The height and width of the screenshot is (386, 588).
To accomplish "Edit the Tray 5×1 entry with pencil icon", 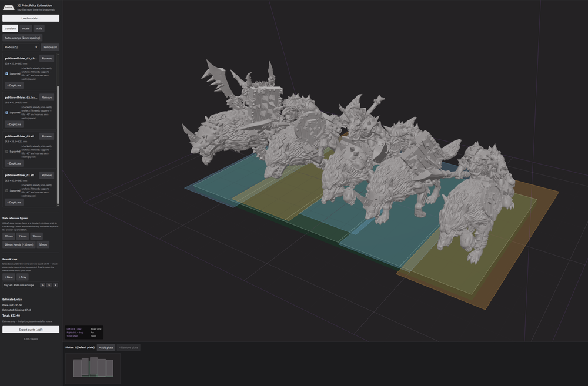I will (42, 285).
